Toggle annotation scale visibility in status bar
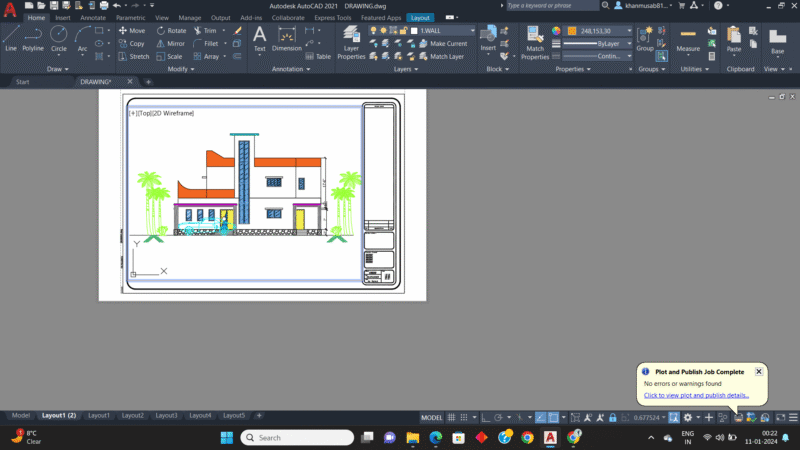The image size is (800, 450). coord(588,417)
